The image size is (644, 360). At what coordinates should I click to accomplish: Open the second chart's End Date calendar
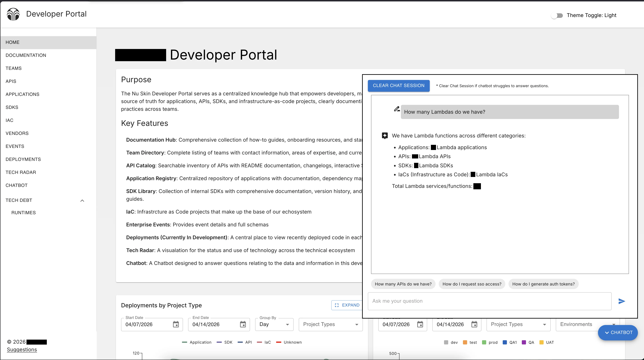pos(475,324)
